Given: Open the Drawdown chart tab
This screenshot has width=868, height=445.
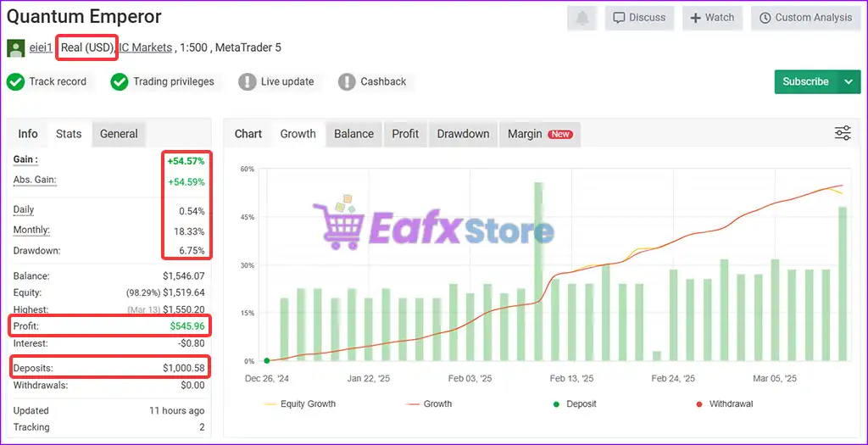Looking at the screenshot, I should pos(463,134).
